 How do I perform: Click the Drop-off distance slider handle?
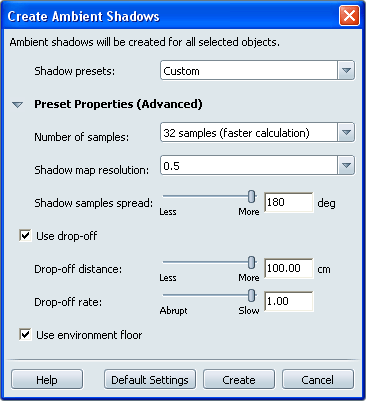[x=252, y=263]
